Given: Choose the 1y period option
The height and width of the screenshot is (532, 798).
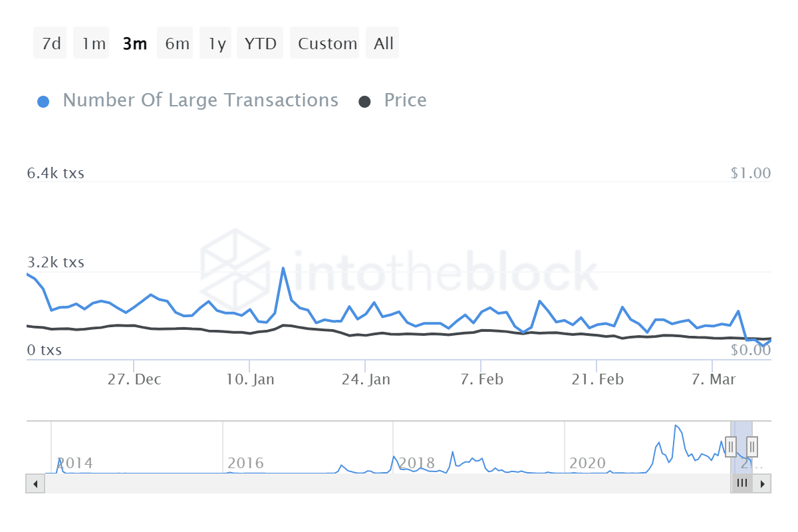Looking at the screenshot, I should 215,43.
